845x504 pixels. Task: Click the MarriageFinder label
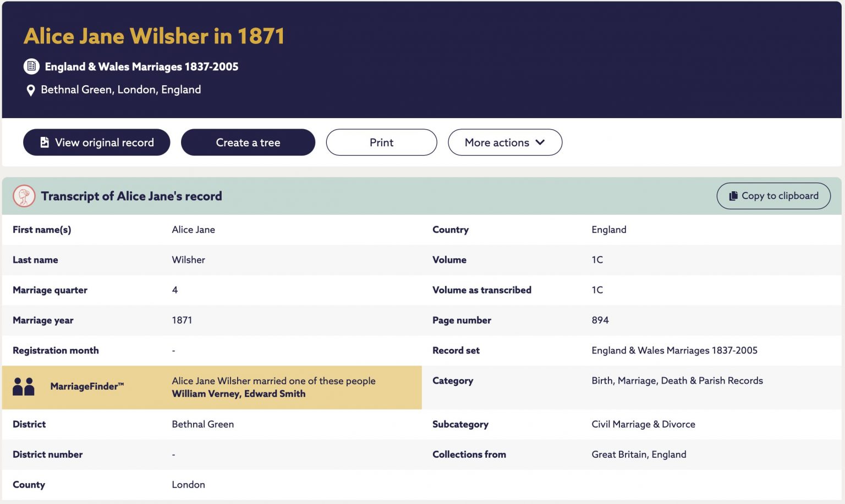point(87,386)
